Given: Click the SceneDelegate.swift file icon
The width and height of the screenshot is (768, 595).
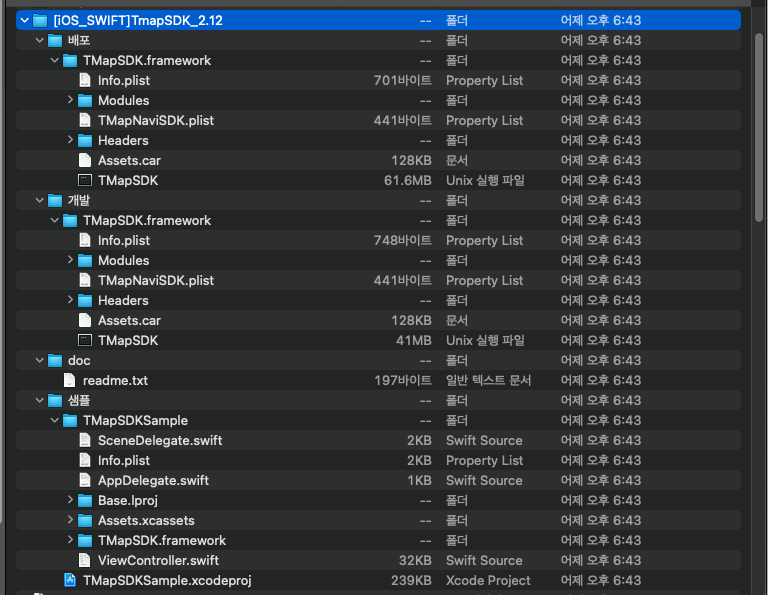Looking at the screenshot, I should point(85,440).
